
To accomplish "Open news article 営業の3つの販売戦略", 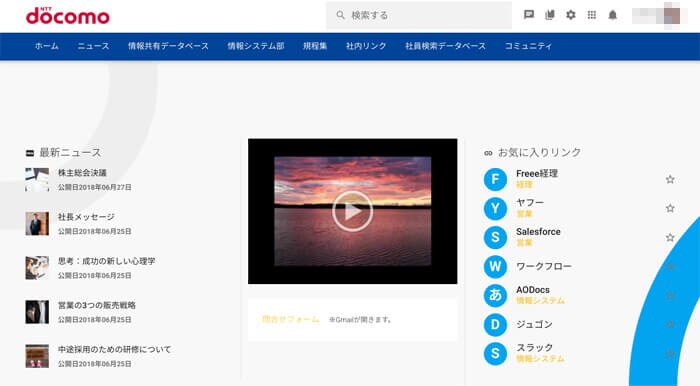I will point(97,305).
